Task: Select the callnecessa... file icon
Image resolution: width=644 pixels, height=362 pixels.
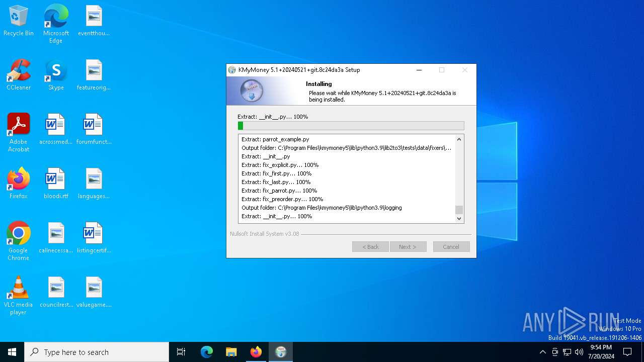Action: tap(56, 238)
